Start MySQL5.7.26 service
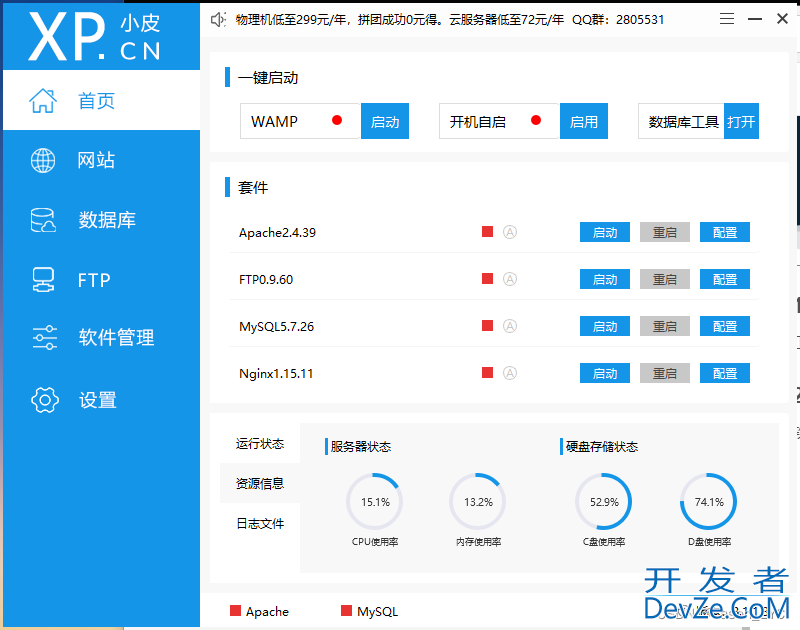The image size is (800, 630). [x=605, y=326]
